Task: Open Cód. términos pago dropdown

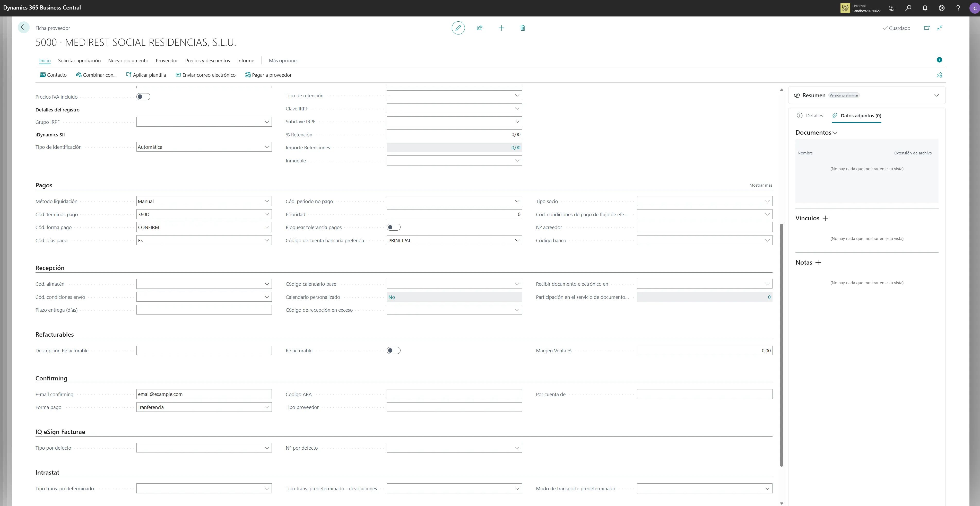Action: (x=267, y=214)
